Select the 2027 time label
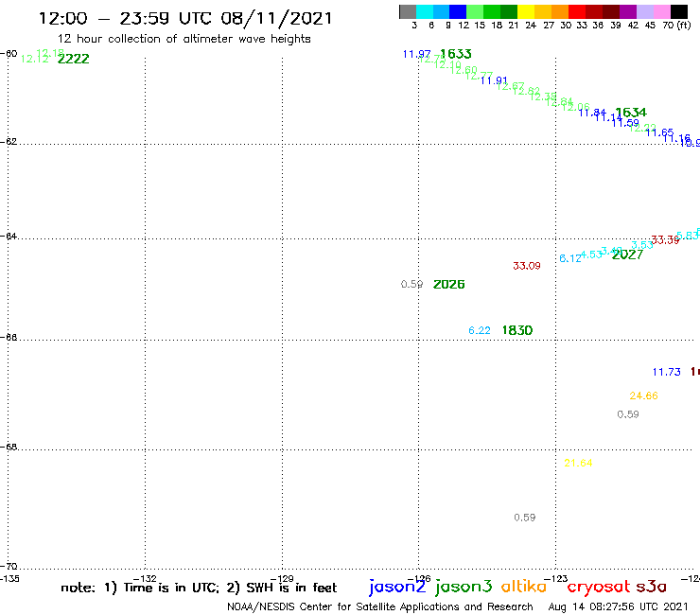The width and height of the screenshot is (700, 615). point(627,255)
